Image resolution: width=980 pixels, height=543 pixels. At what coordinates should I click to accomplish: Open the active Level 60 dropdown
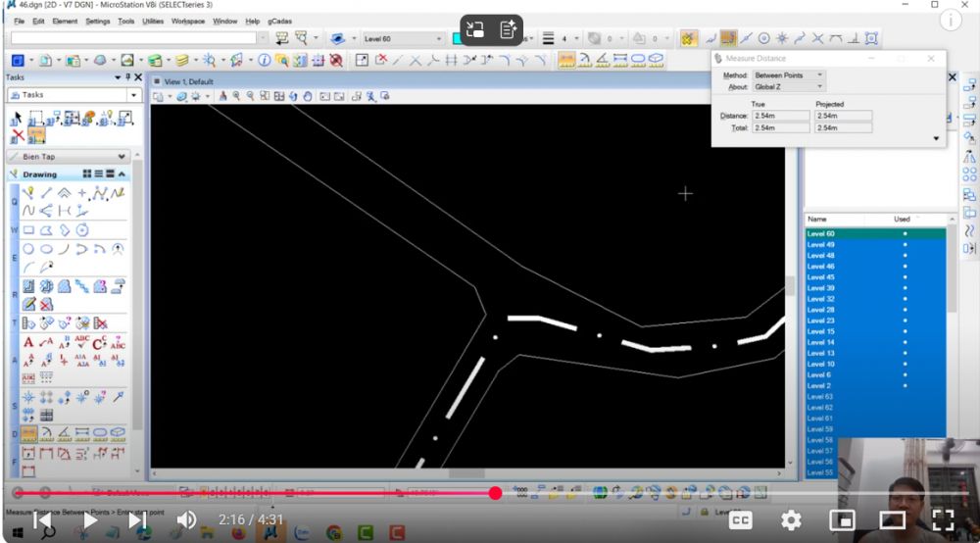[403, 38]
